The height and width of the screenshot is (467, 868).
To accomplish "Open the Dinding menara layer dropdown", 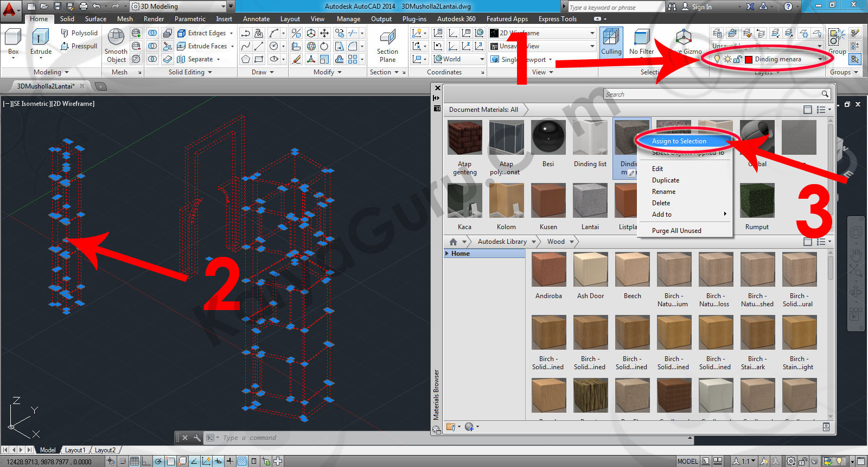I will (x=820, y=59).
